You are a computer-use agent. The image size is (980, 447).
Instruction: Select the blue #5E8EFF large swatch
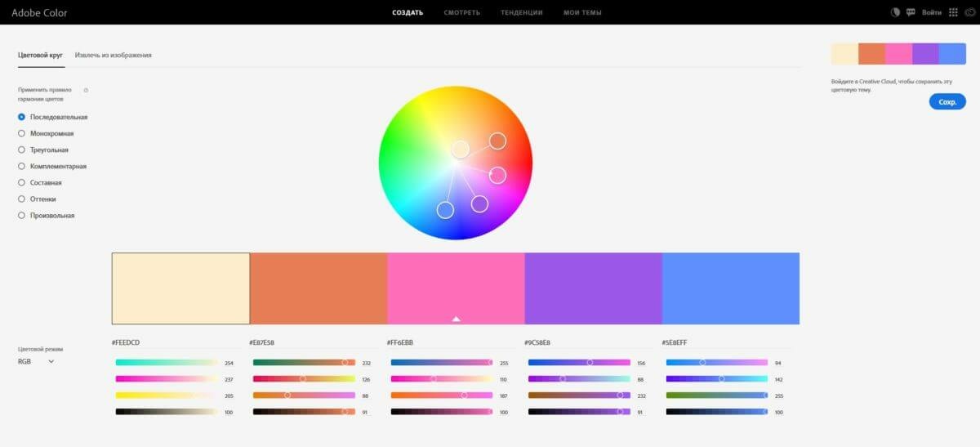731,288
